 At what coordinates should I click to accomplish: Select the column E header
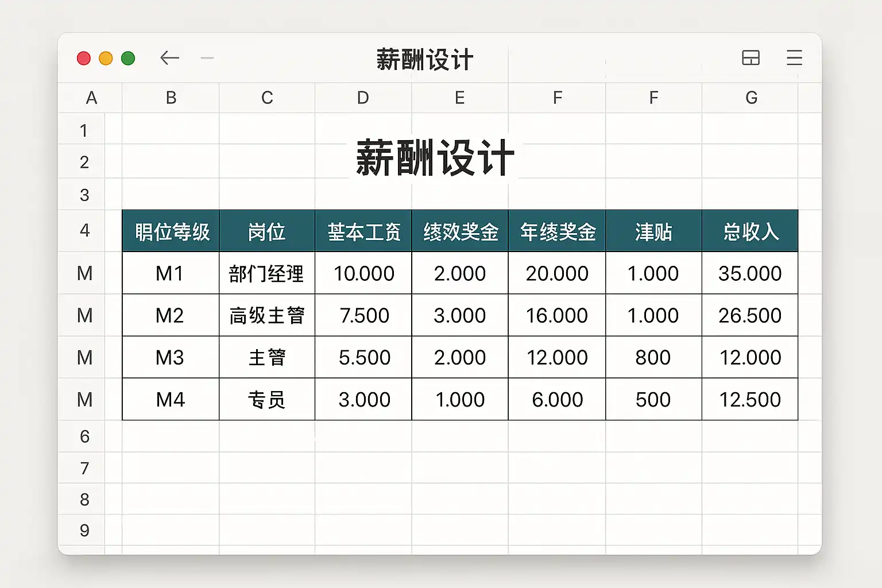460,98
